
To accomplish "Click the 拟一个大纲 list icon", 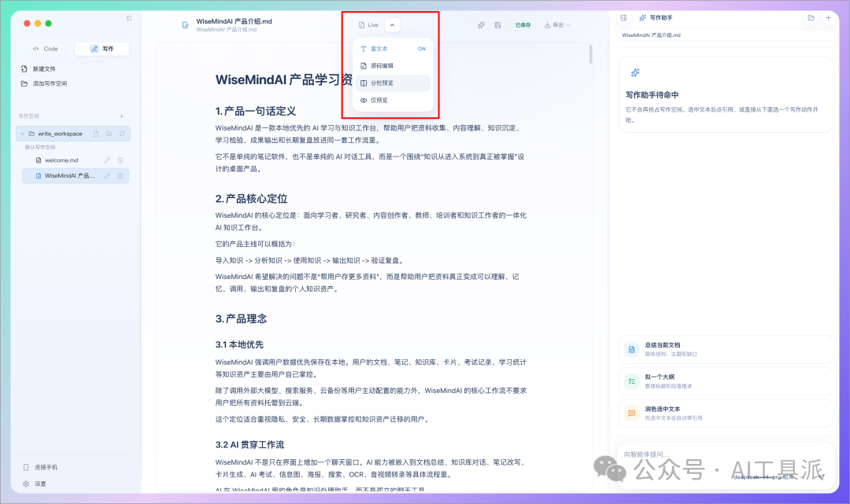I will (631, 381).
